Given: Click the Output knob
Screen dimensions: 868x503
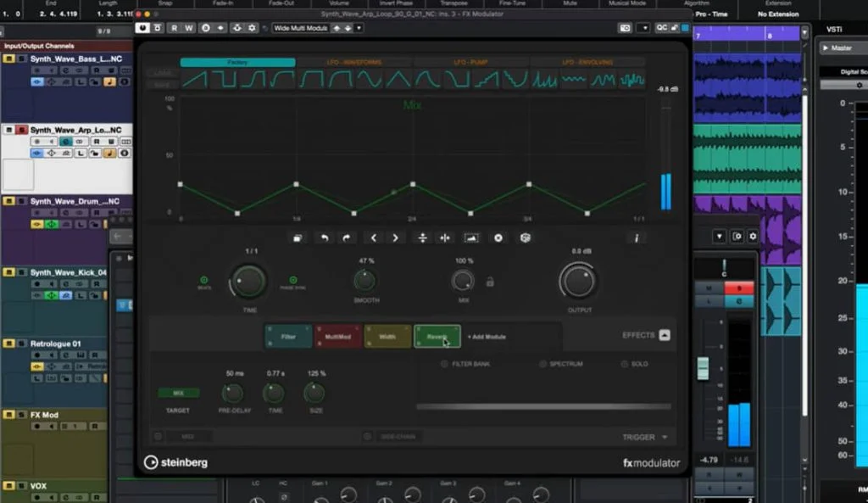Looking at the screenshot, I should (x=578, y=282).
